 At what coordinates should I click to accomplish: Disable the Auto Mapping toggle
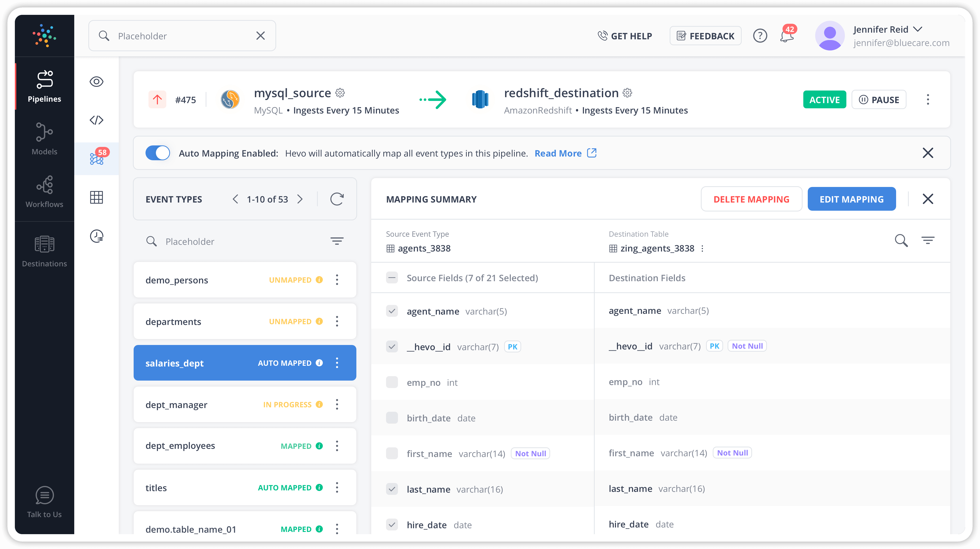157,153
